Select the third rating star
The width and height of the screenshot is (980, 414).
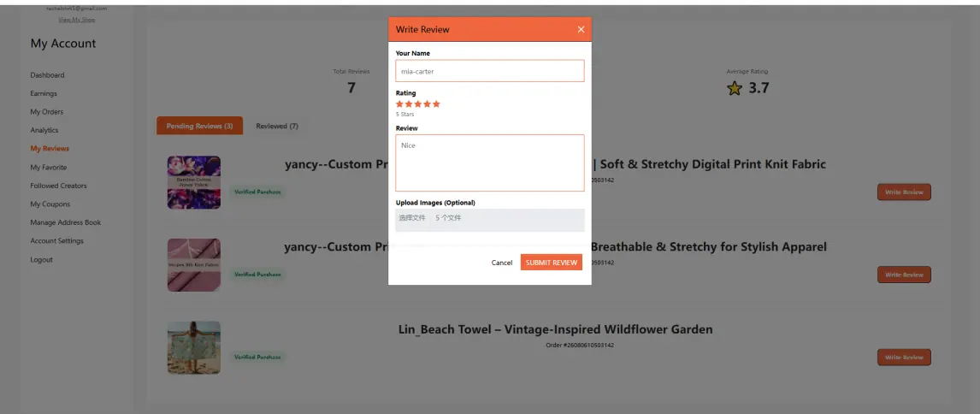point(418,103)
